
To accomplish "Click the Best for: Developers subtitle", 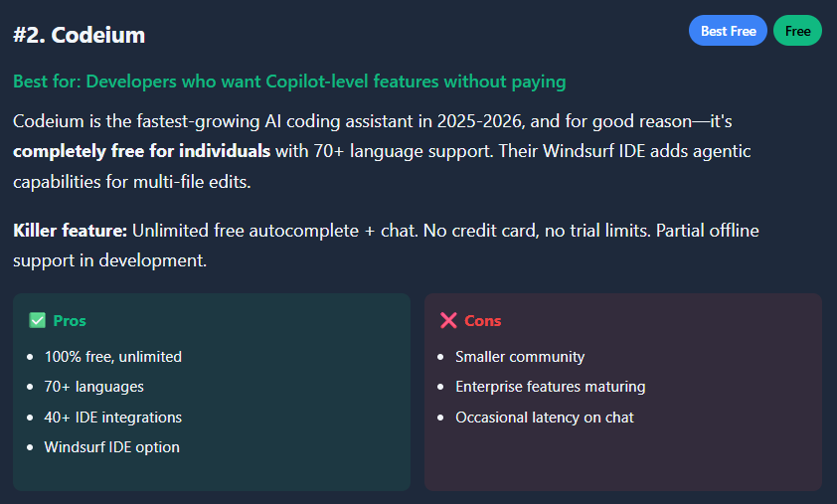I will [x=289, y=82].
